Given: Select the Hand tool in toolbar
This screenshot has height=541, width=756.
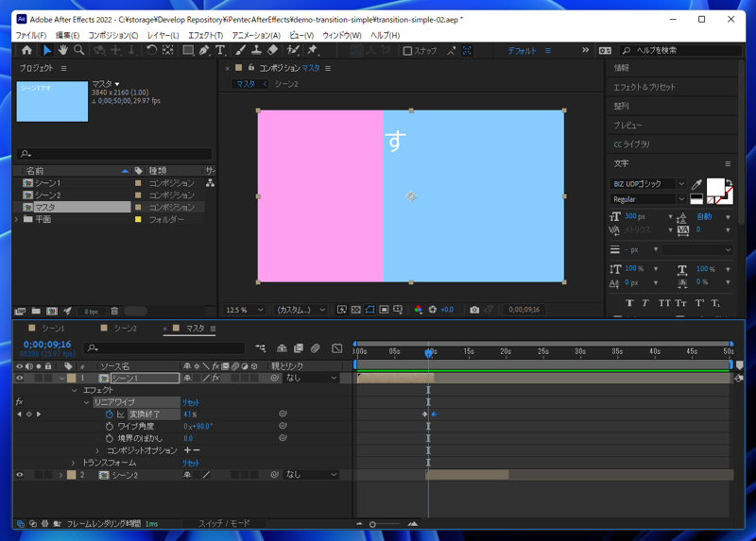Looking at the screenshot, I should pos(62,50).
